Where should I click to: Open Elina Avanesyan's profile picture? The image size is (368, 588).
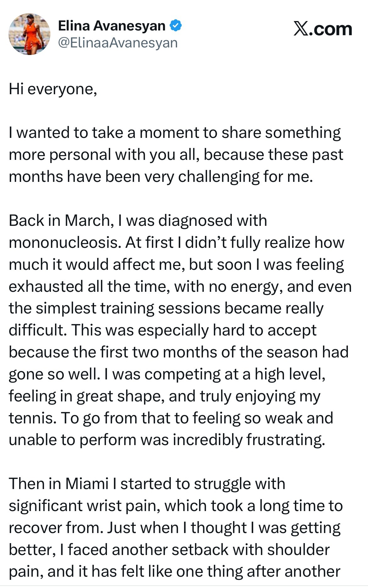(x=29, y=34)
